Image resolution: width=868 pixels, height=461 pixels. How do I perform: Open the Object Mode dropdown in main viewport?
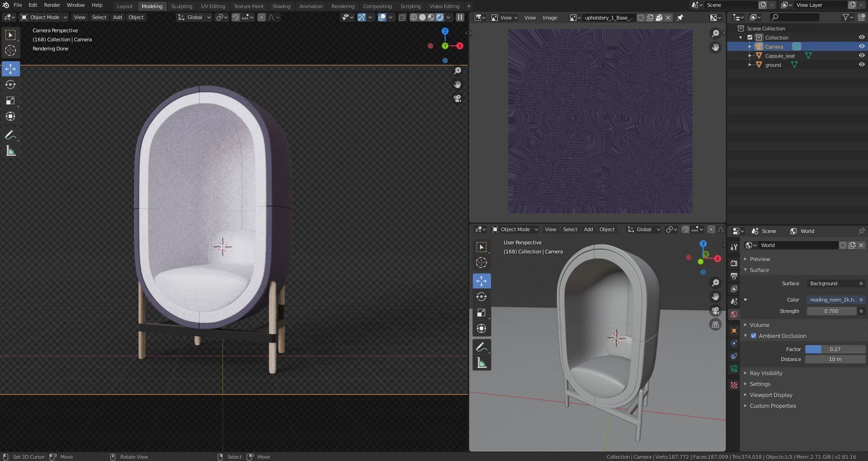pyautogui.click(x=44, y=17)
